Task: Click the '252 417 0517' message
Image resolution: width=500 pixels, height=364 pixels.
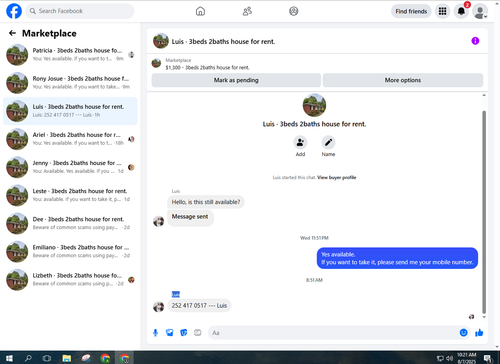Action: point(199,305)
